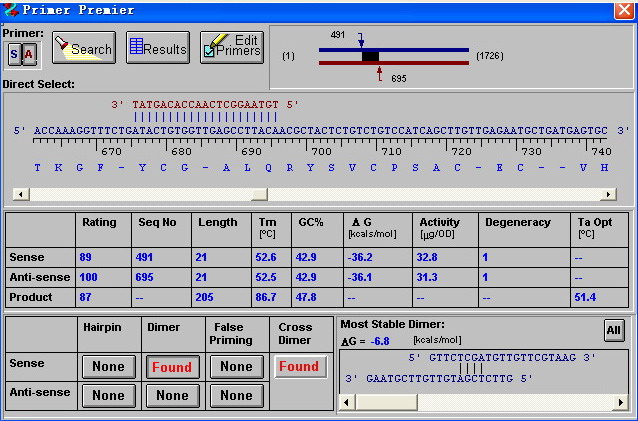The height and width of the screenshot is (421, 638).
Task: Close the Primer Premier window
Action: [624, 10]
